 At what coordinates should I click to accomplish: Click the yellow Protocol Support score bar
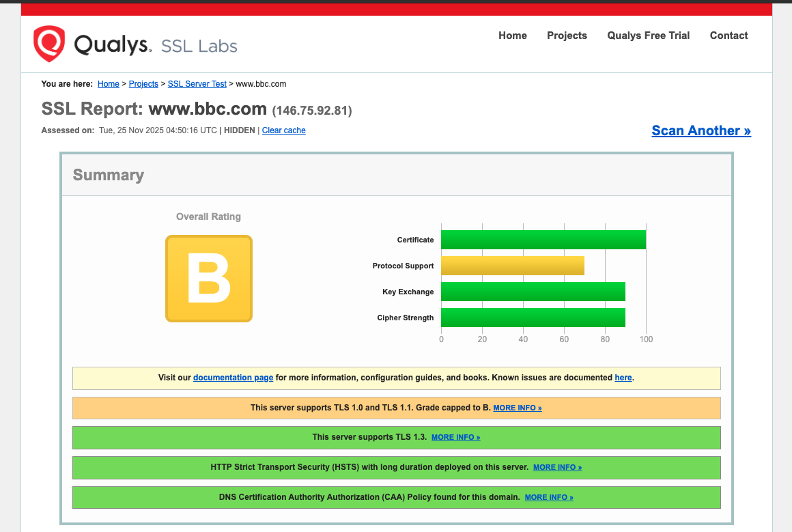[513, 266]
